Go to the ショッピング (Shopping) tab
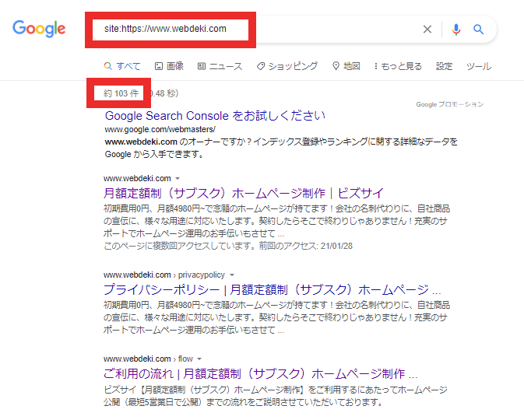This screenshot has height=420, width=524. point(287,66)
